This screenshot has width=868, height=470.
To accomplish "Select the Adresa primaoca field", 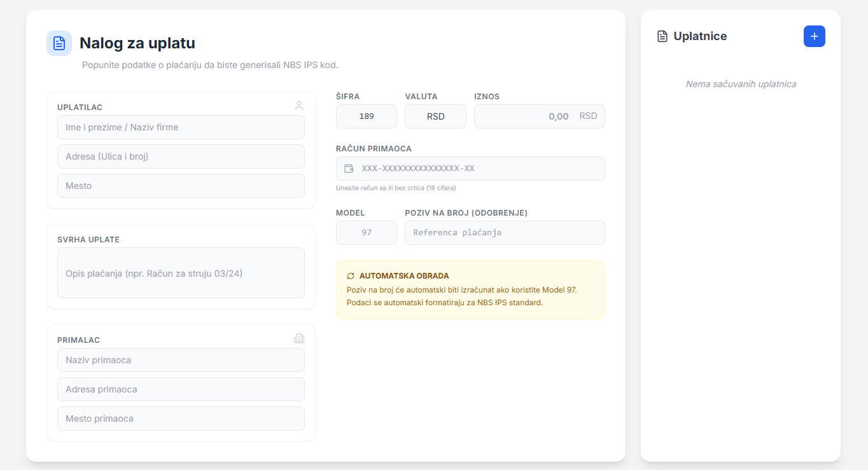I will point(181,389).
